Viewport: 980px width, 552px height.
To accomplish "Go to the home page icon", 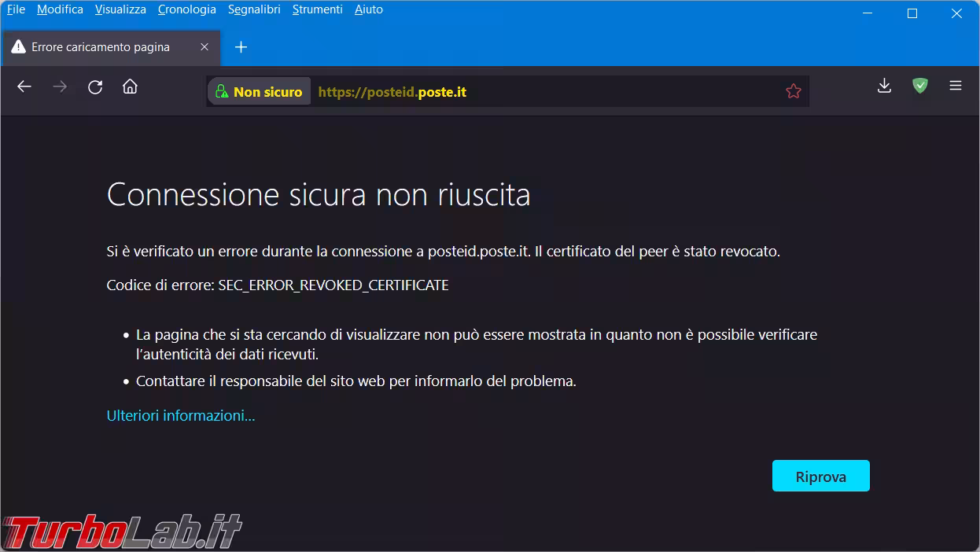I will coord(131,87).
